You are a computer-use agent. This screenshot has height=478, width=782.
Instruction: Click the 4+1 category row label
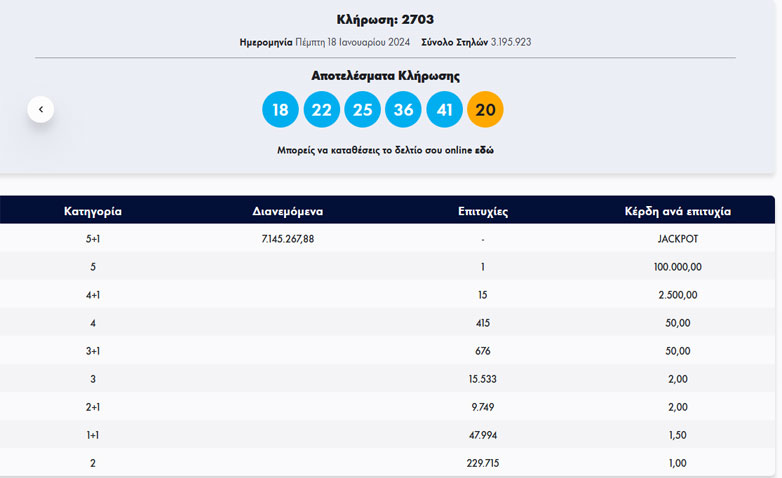click(x=93, y=295)
